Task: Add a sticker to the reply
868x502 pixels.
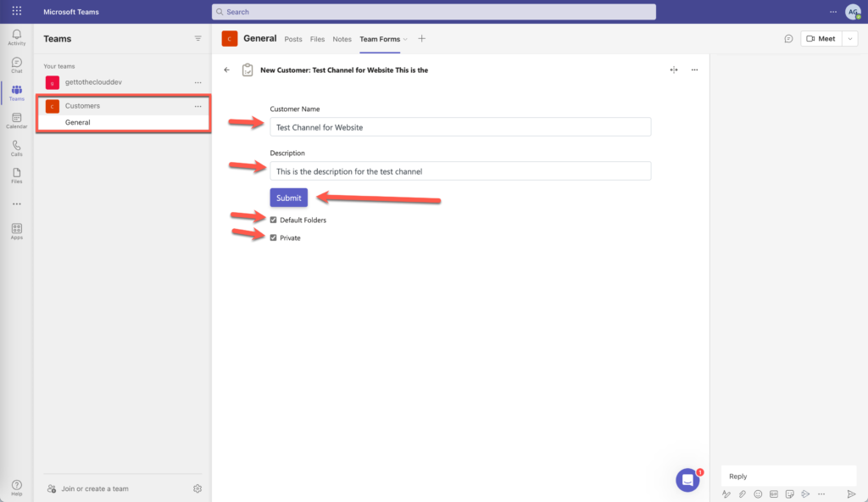Action: tap(790, 494)
